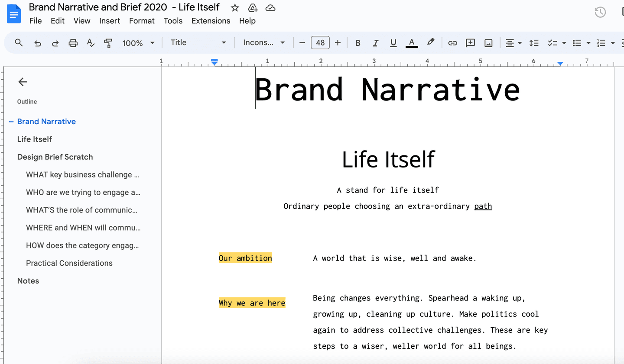Open the text color picker
The height and width of the screenshot is (364, 624).
tap(411, 42)
